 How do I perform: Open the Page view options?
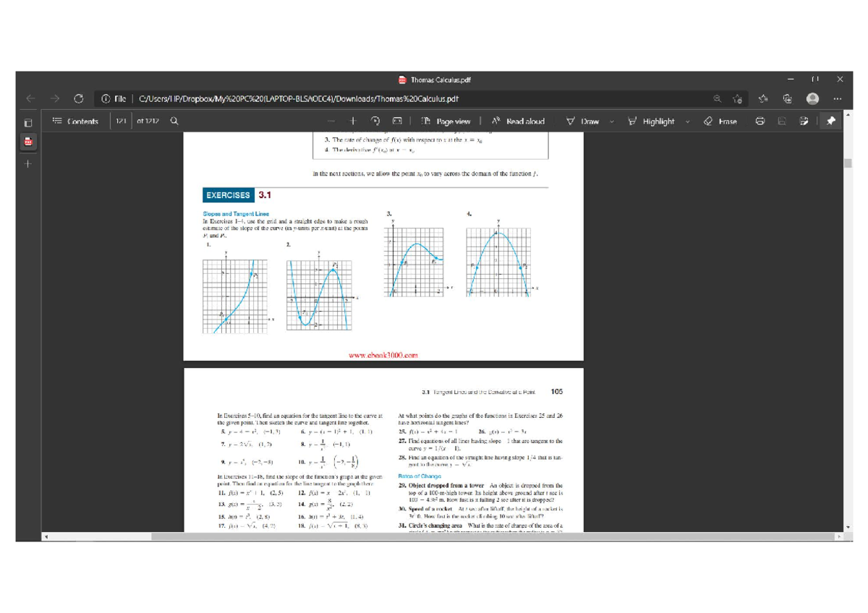446,121
